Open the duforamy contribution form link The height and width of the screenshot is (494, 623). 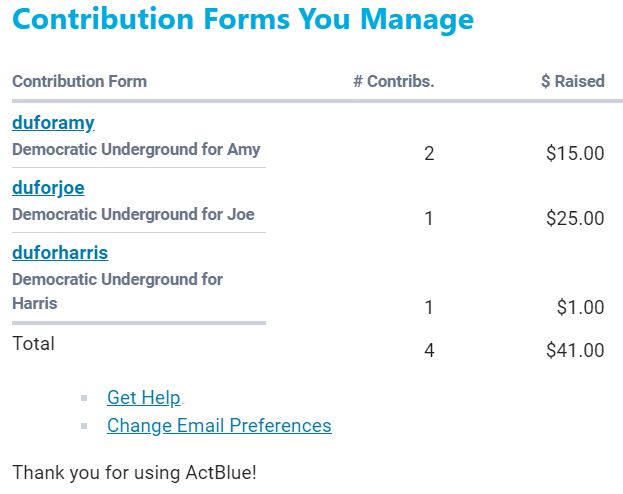[x=53, y=123]
